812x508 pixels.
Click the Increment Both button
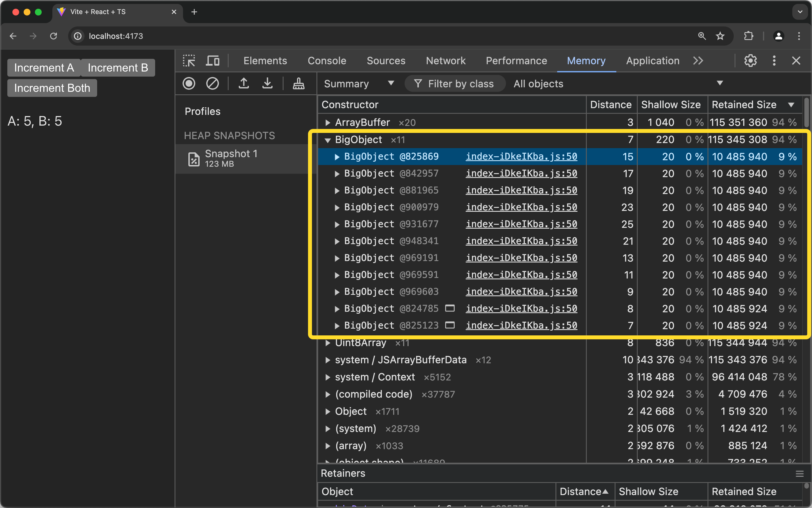click(x=52, y=88)
